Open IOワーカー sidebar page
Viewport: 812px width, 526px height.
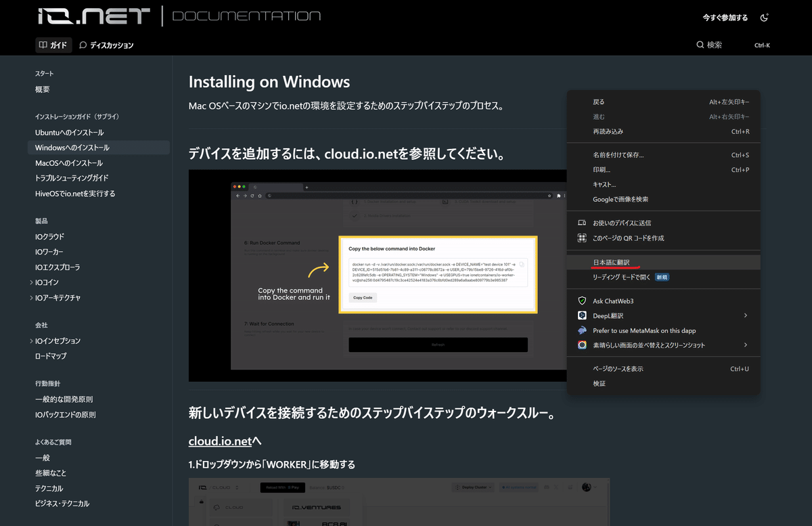point(49,252)
